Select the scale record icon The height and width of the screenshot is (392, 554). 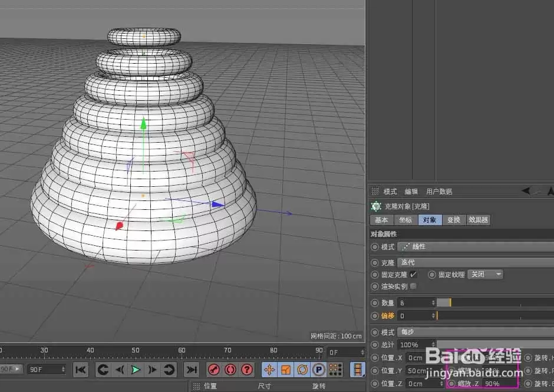286,370
